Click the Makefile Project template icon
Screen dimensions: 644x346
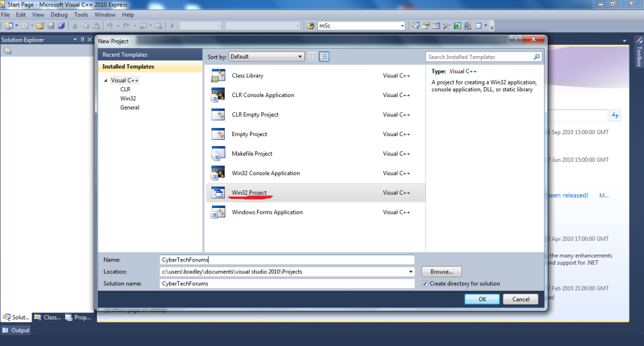[x=218, y=154]
